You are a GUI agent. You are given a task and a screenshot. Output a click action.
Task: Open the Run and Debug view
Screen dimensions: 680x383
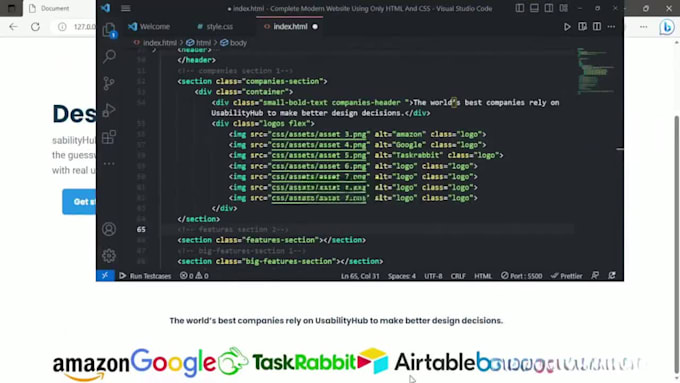point(109,110)
